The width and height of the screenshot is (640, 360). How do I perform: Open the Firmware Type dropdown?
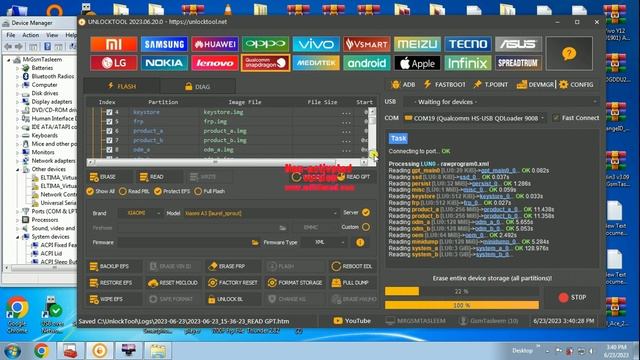pyautogui.click(x=324, y=242)
